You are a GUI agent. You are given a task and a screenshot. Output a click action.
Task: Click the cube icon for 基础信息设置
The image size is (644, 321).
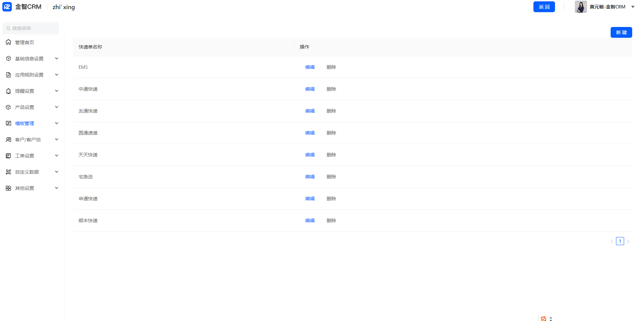(8, 58)
